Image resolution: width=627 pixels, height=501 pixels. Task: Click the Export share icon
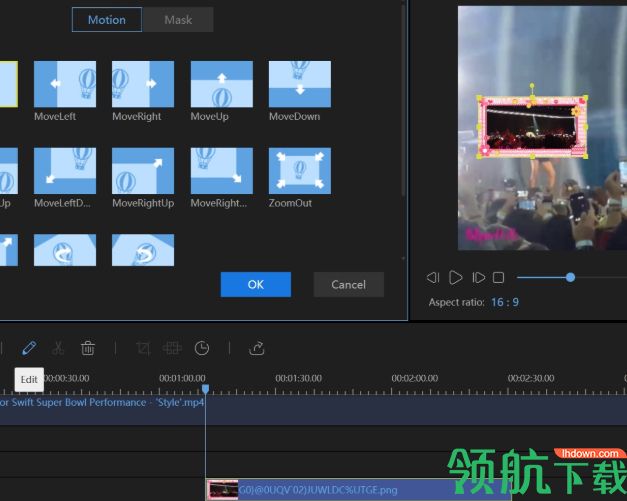pos(257,348)
